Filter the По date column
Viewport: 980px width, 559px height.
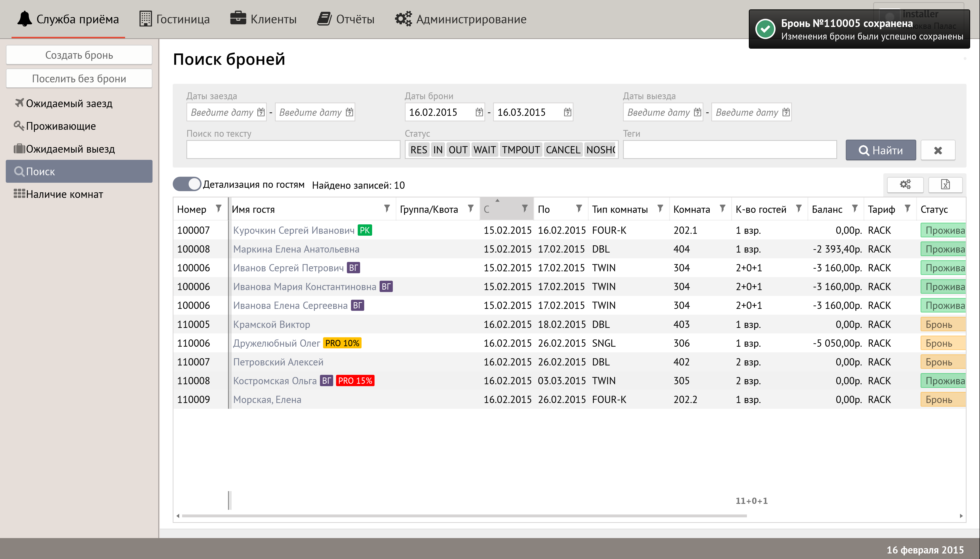tap(579, 208)
